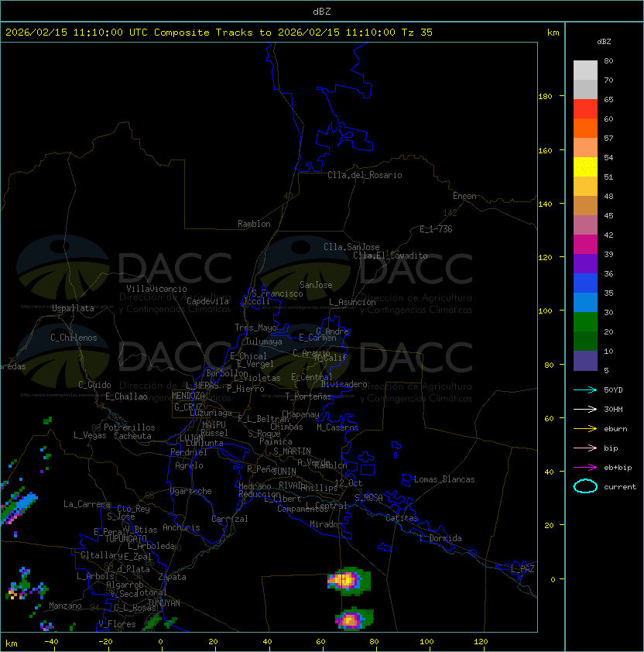Click the Clla.del_Rosario label

coord(365,175)
